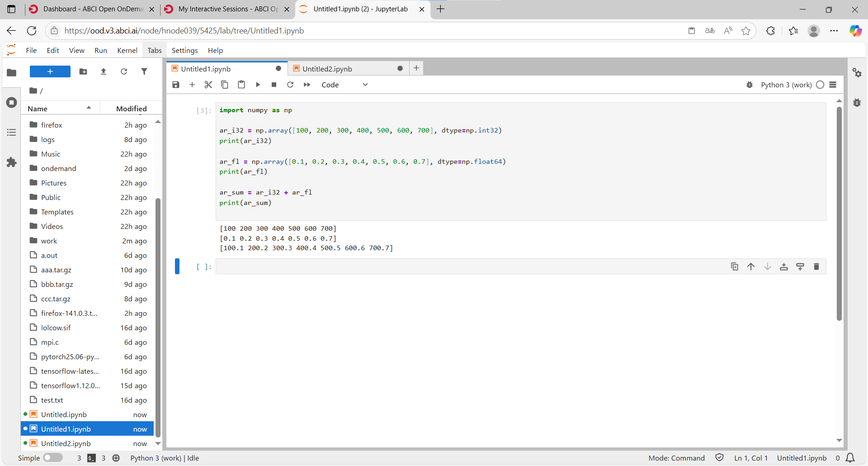Refresh the file browser listing
The height and width of the screenshot is (466, 868).
[124, 71]
